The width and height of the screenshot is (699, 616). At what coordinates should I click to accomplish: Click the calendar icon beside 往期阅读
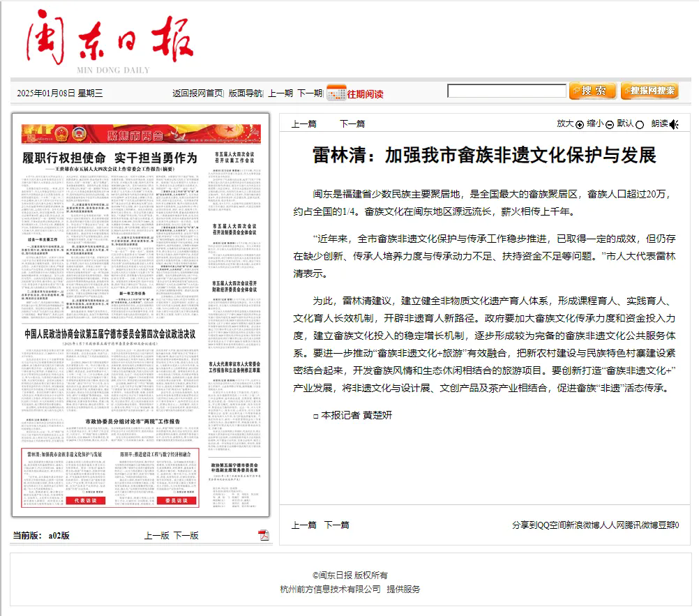point(336,93)
